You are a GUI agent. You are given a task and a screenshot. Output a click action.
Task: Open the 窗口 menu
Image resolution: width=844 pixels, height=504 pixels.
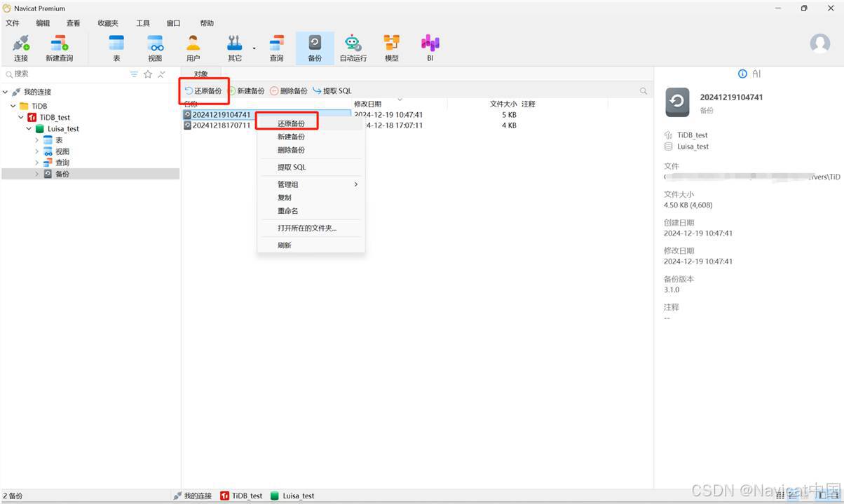pyautogui.click(x=173, y=23)
